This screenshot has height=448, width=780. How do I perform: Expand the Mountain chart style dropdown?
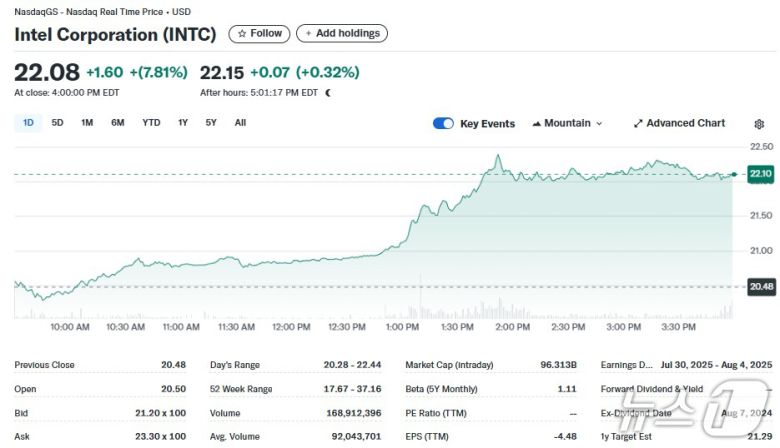pyautogui.click(x=599, y=124)
